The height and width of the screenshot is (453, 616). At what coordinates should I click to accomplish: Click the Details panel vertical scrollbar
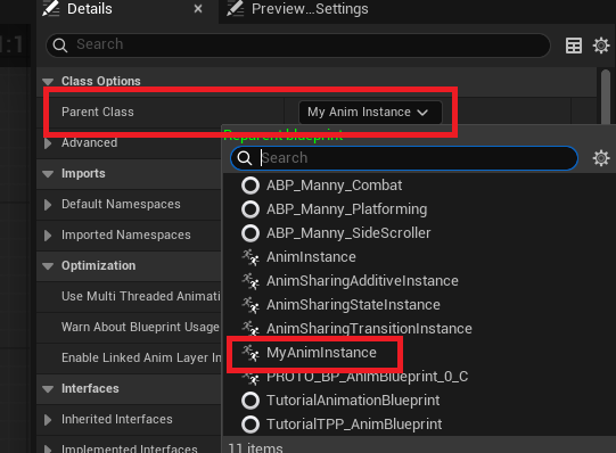605,96
